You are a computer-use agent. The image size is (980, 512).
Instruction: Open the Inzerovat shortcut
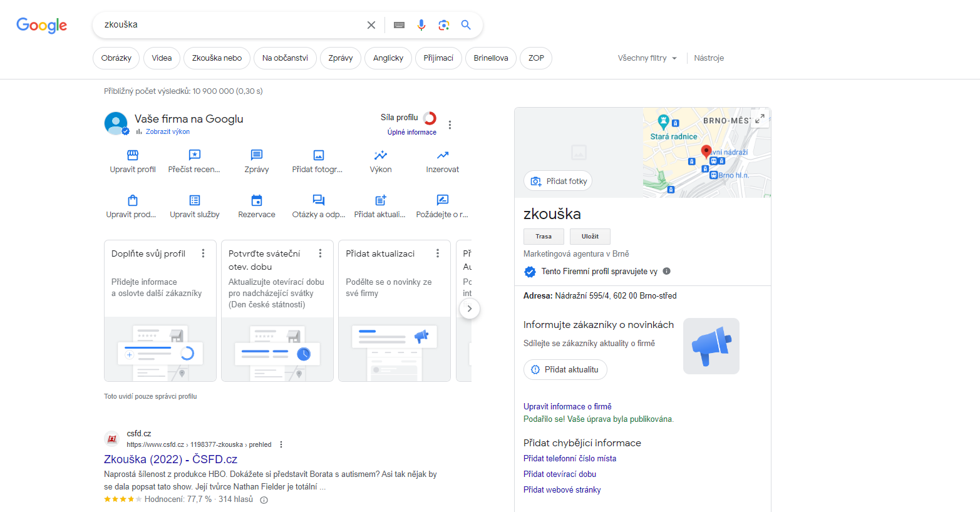coord(443,161)
